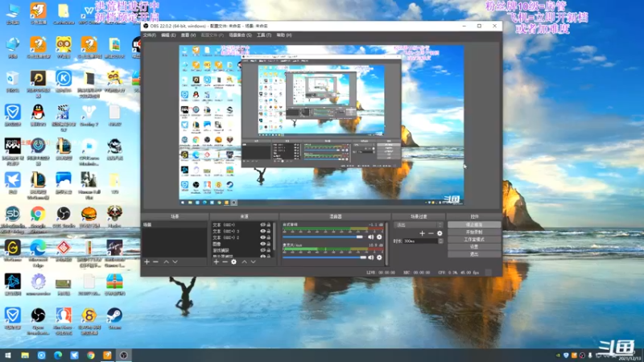Image resolution: width=644 pixels, height=362 pixels.
Task: Click the 开始录制 button
Action: click(474, 232)
